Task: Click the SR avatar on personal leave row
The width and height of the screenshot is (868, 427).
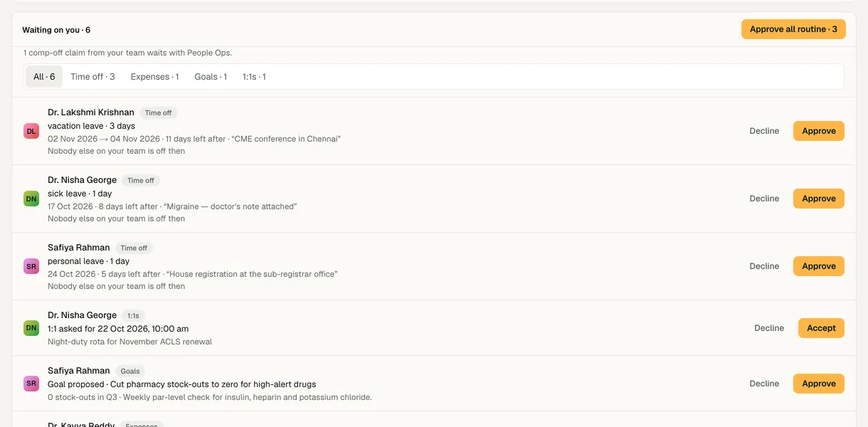Action: point(31,266)
